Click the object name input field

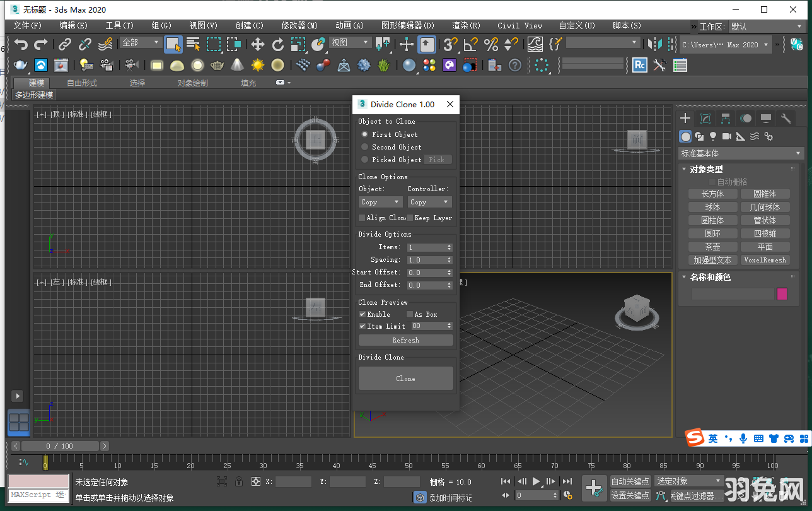tap(733, 293)
